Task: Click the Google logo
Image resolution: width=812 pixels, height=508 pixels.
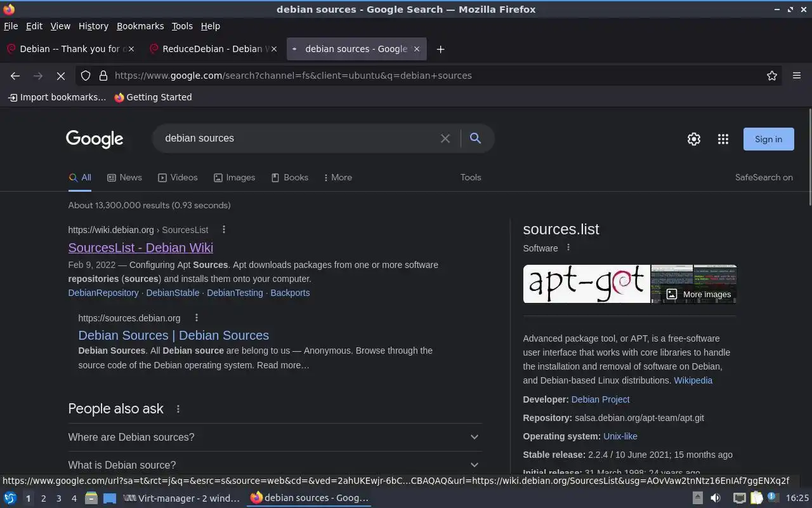Action: coord(95,139)
